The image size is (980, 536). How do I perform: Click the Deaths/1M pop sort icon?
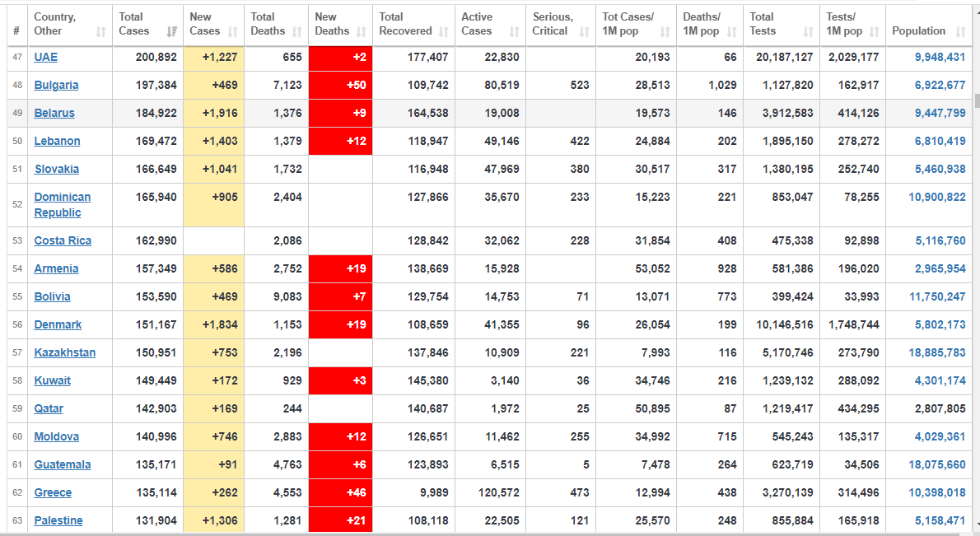coord(732,32)
